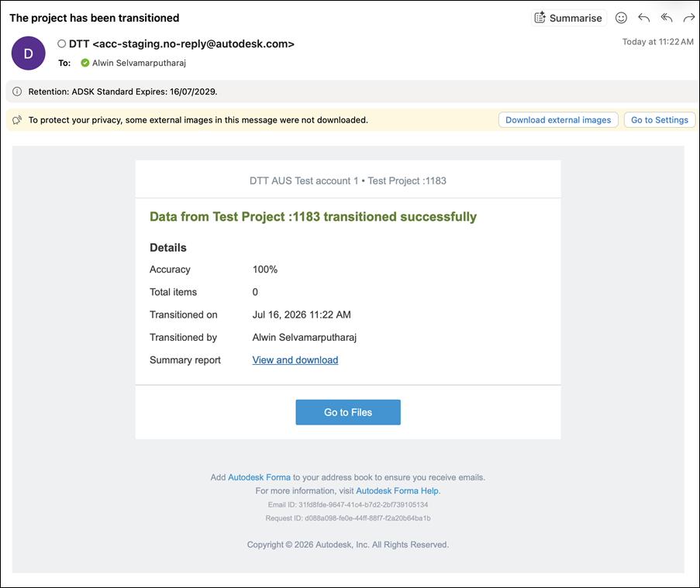This screenshot has height=588, width=700.
Task: Click the purple D sender avatar
Action: coord(28,53)
